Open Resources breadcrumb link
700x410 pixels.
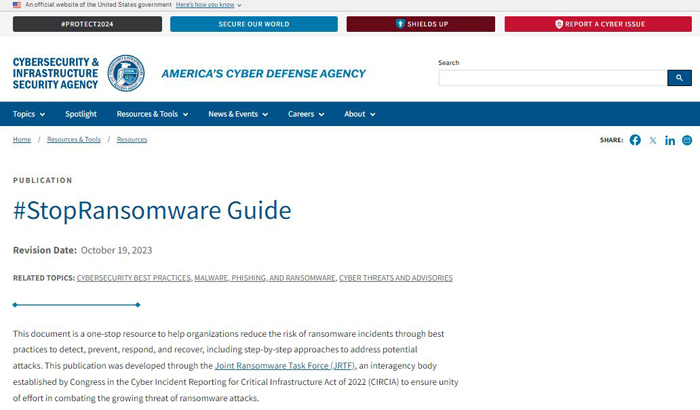[132, 139]
